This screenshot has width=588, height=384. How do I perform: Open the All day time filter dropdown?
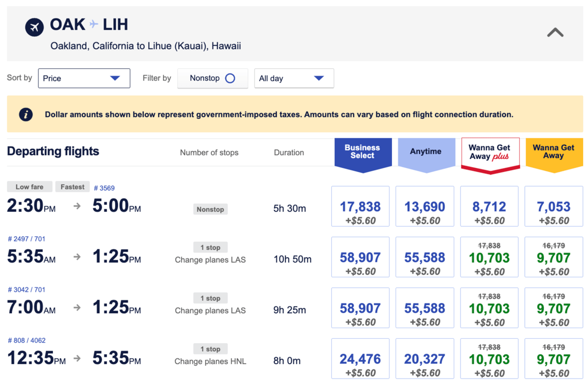[x=294, y=78]
